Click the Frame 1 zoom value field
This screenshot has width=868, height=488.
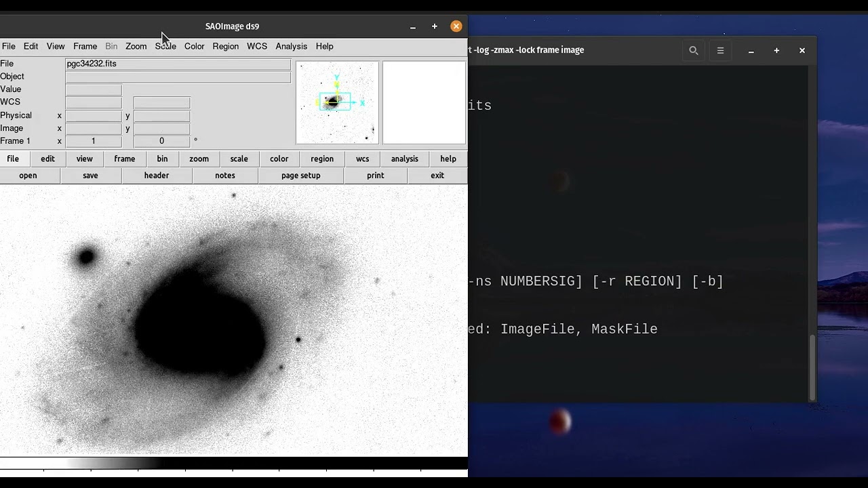coord(94,141)
